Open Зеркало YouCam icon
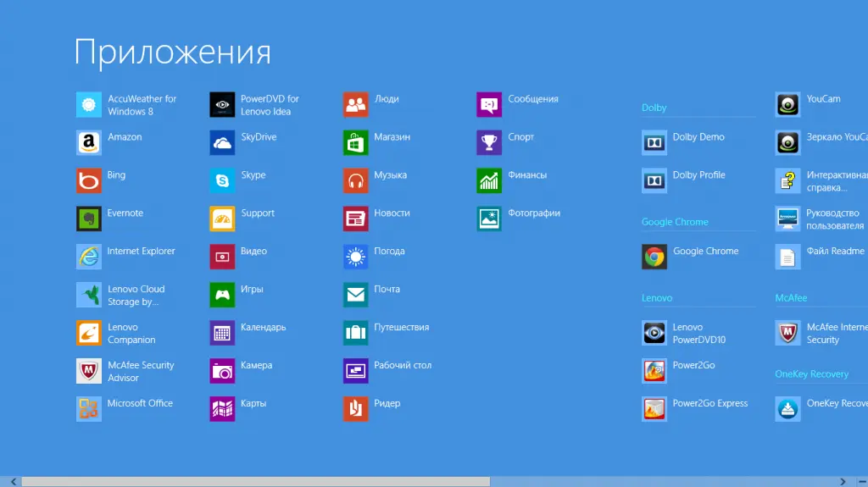The image size is (868, 487). click(787, 143)
